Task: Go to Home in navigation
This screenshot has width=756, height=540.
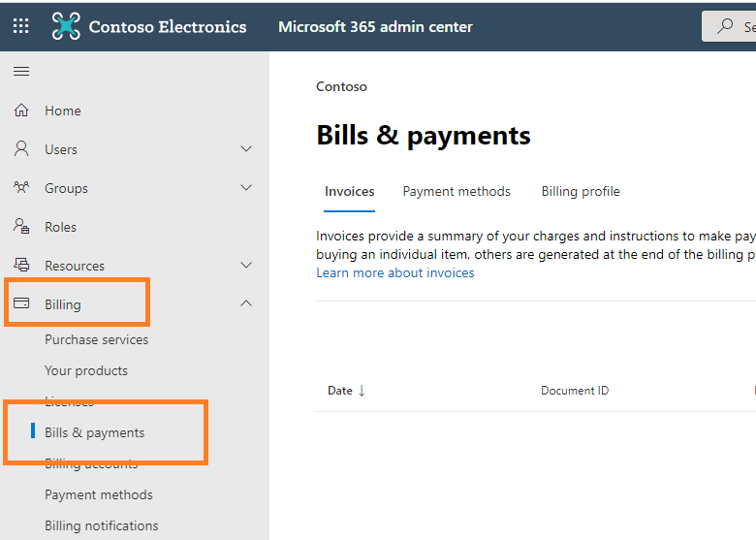Action: (x=63, y=111)
